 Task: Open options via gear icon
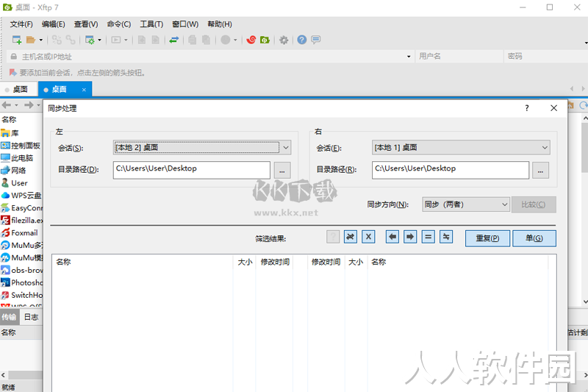[284, 40]
